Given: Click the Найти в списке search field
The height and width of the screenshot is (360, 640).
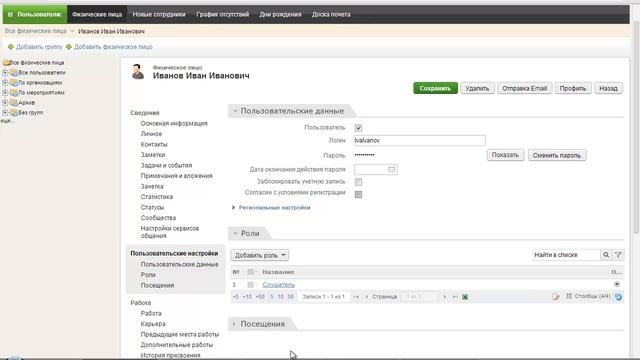Looking at the screenshot, I should tap(566, 255).
